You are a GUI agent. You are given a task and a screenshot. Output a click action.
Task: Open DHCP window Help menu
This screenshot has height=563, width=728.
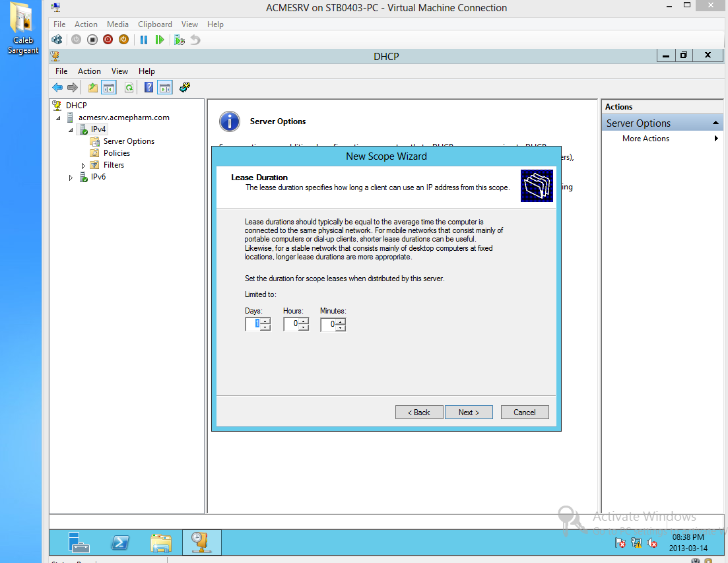147,71
